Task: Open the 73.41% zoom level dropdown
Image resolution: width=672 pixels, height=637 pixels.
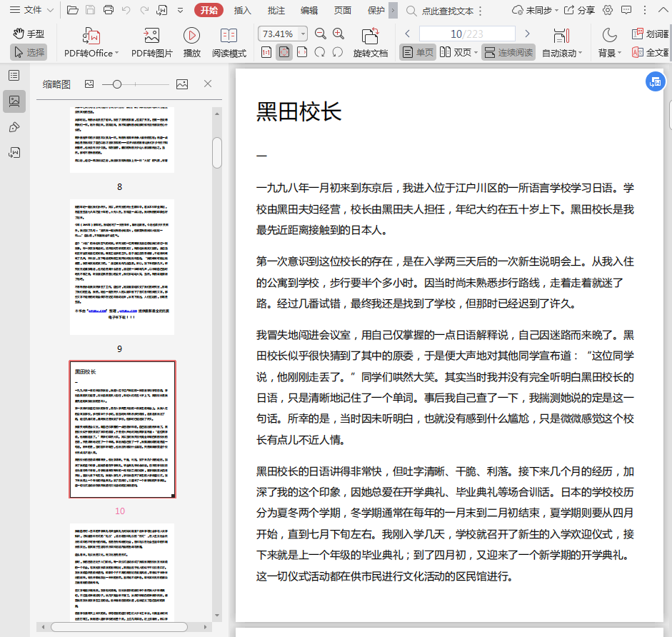Action: click(303, 34)
